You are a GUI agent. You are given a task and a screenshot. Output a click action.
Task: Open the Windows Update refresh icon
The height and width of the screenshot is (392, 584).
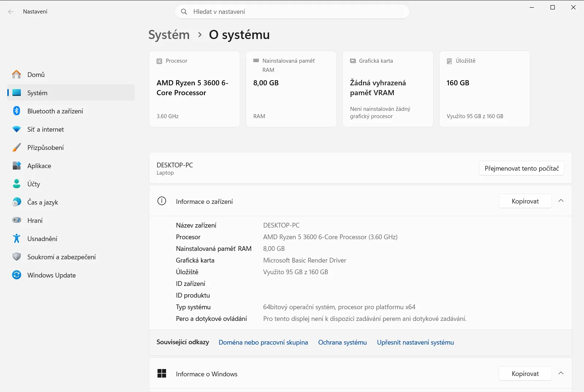pos(16,275)
